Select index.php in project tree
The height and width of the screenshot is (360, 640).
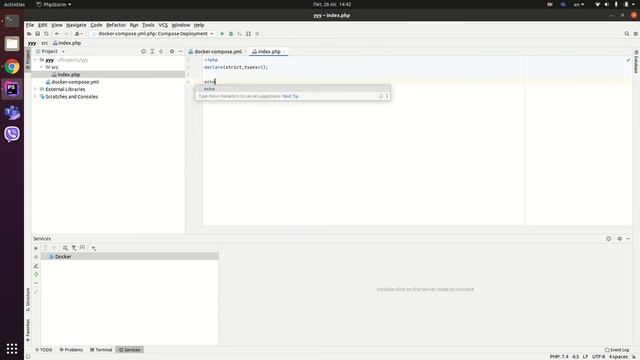point(108,75)
